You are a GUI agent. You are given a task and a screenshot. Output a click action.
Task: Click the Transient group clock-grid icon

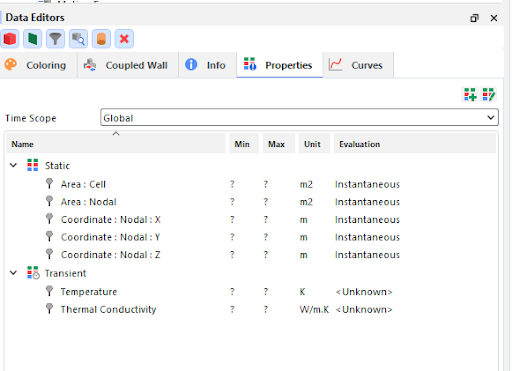pyautogui.click(x=33, y=273)
